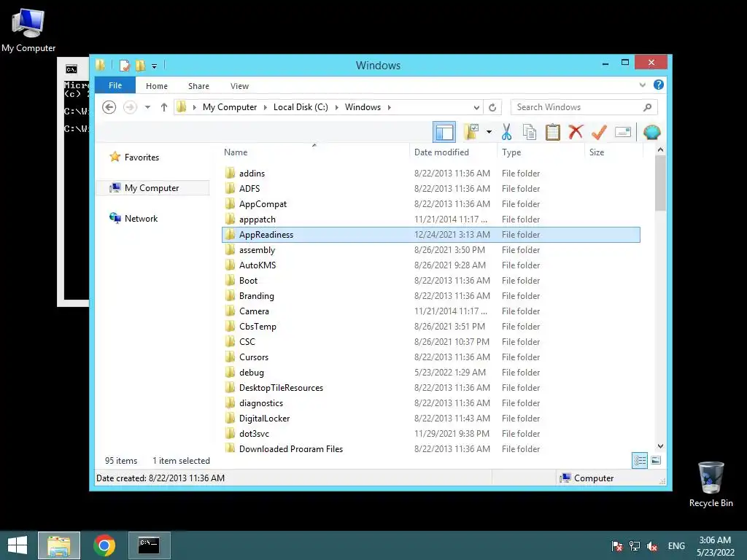Image resolution: width=747 pixels, height=560 pixels.
Task: Select the Boot folder icon
Action: [x=230, y=280]
